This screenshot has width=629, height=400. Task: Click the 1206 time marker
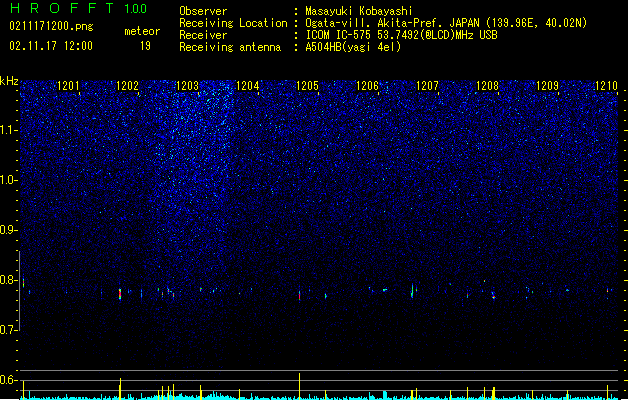pyautogui.click(x=367, y=85)
